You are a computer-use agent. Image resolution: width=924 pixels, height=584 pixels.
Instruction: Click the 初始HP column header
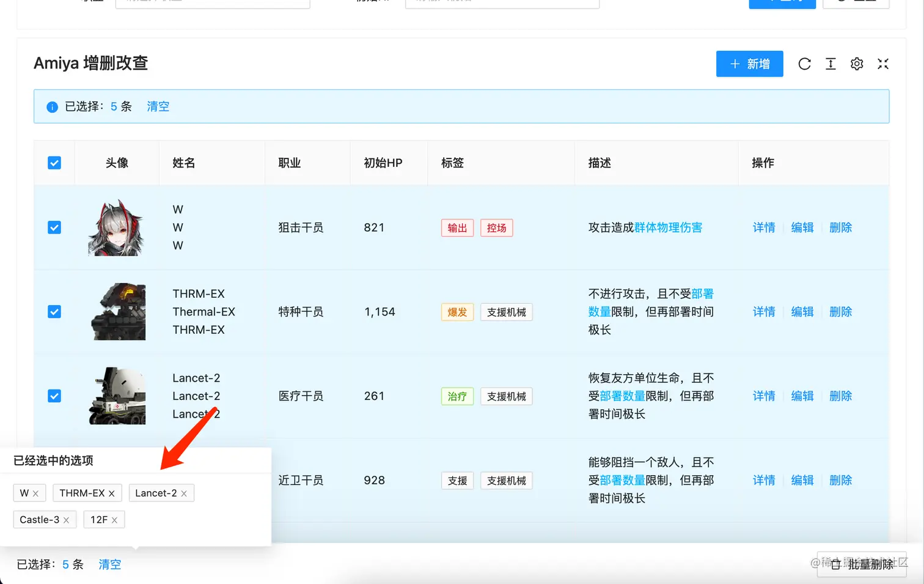(383, 163)
